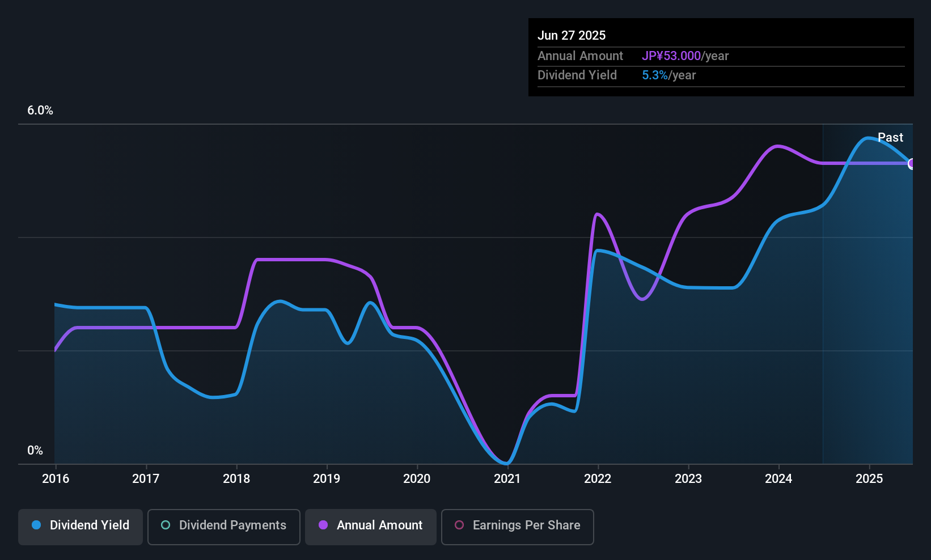Click the 0% y-axis label
The height and width of the screenshot is (560, 931).
coord(35,451)
